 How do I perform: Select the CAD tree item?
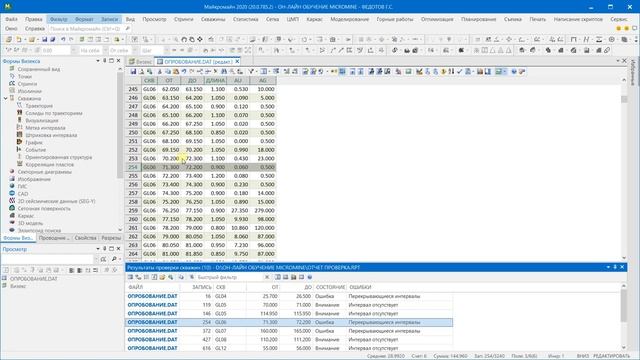tap(23, 194)
